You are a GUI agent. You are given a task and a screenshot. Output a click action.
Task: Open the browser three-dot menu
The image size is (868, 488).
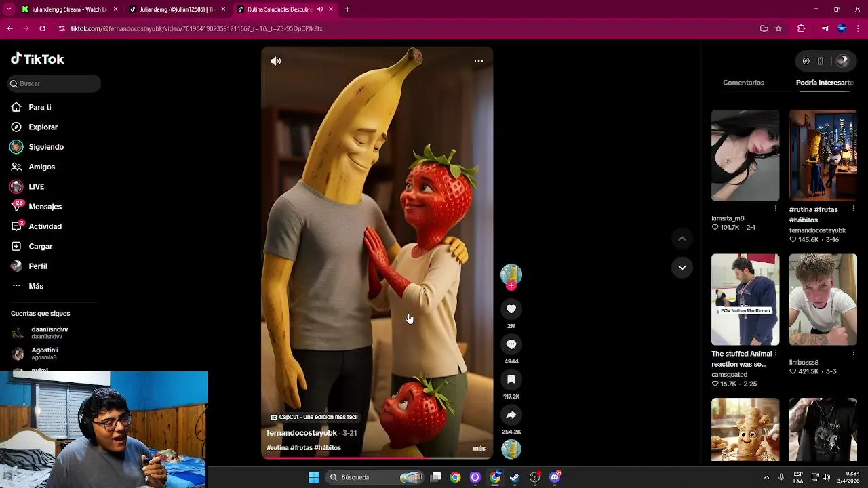tap(859, 28)
